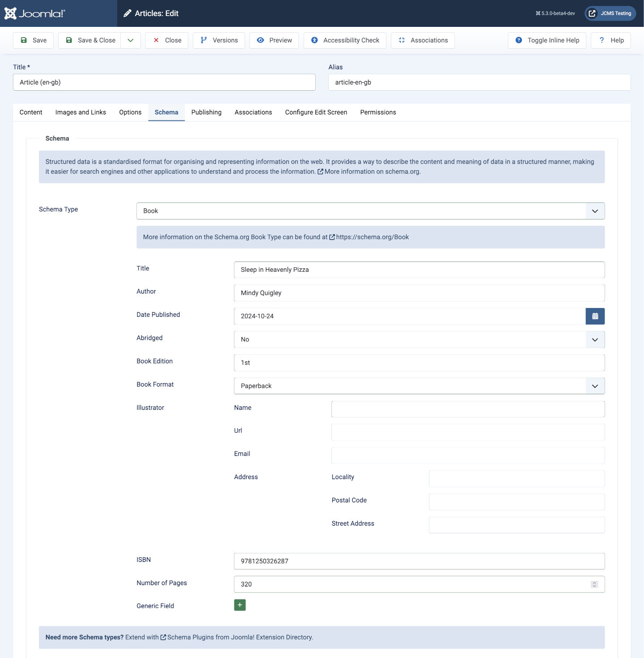Viewport: 644px width, 658px height.
Task: Open the Publishing tab
Action: point(206,112)
